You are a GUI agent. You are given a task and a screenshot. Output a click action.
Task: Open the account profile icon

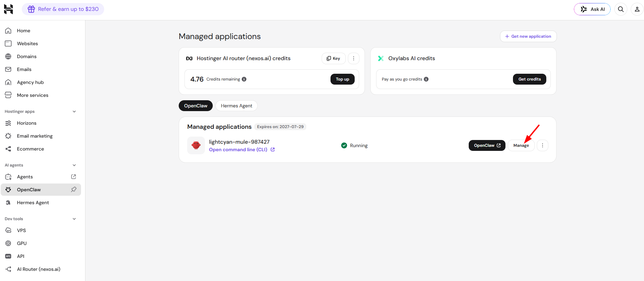coord(637,9)
